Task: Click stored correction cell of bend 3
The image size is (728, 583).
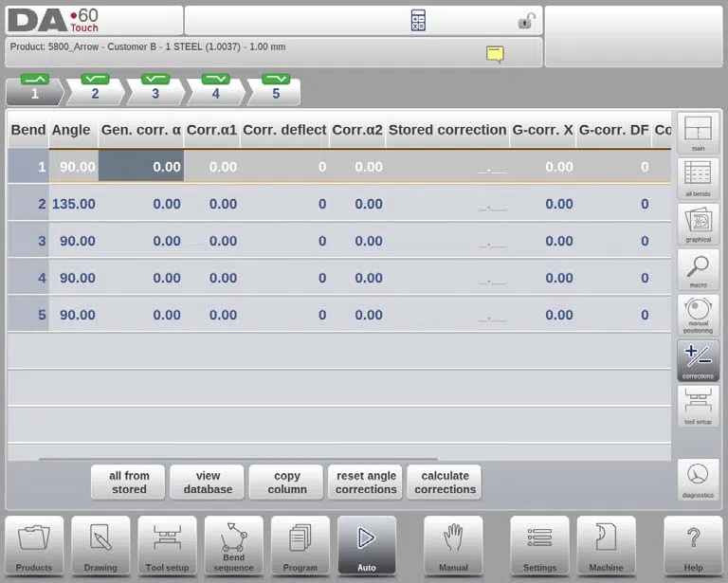Action: point(447,241)
